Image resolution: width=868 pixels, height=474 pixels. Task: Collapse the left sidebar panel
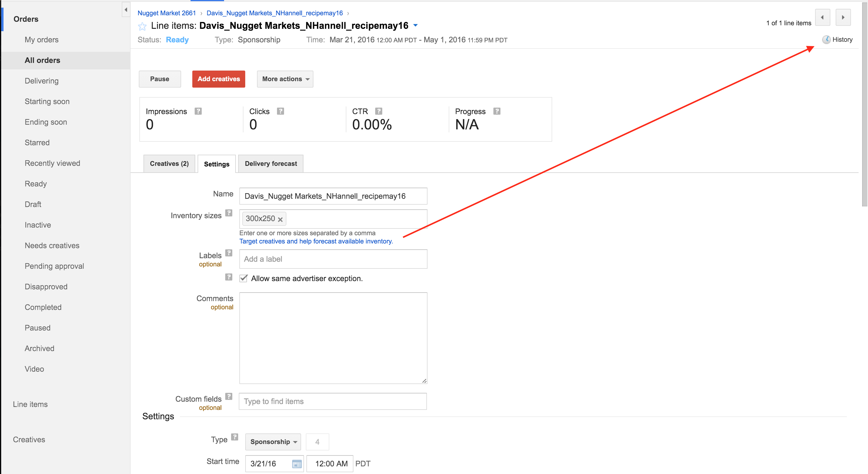click(126, 10)
